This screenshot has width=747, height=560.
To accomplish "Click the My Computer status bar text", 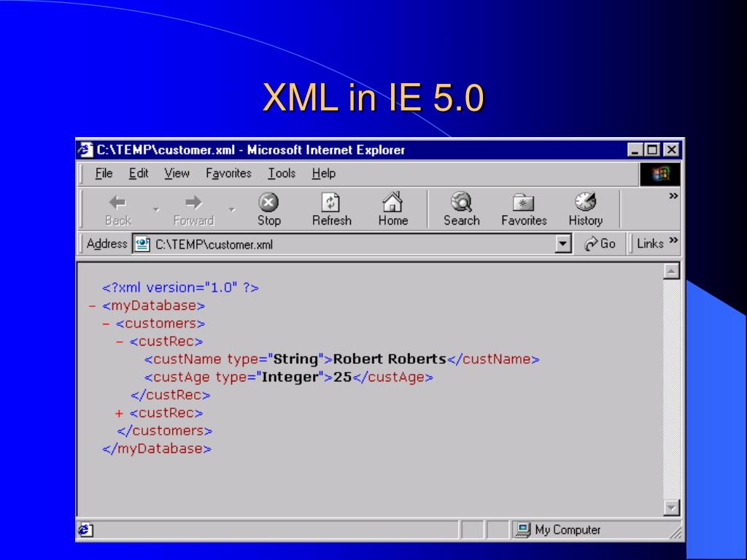I will [x=568, y=530].
